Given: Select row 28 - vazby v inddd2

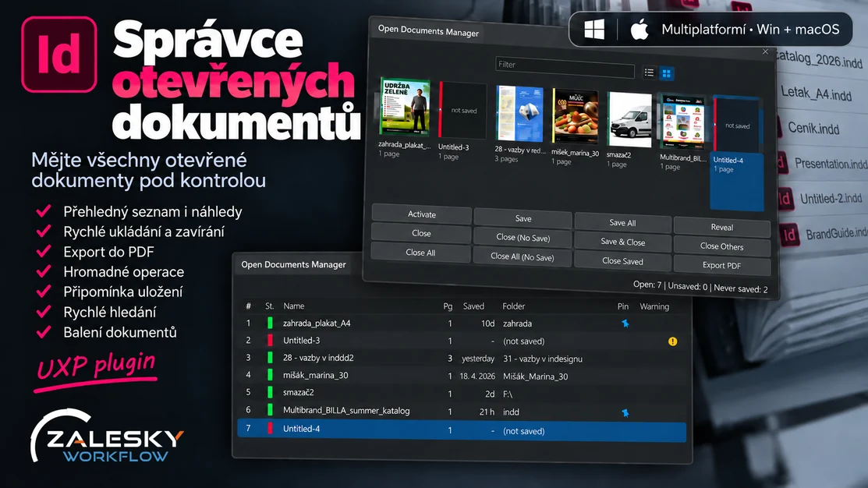Looking at the screenshot, I should [x=462, y=358].
